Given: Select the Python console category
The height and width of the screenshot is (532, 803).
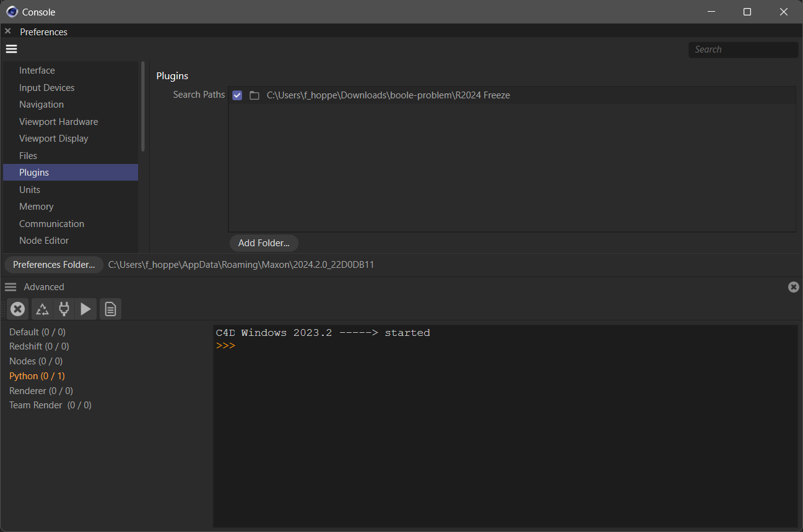Looking at the screenshot, I should click(37, 376).
